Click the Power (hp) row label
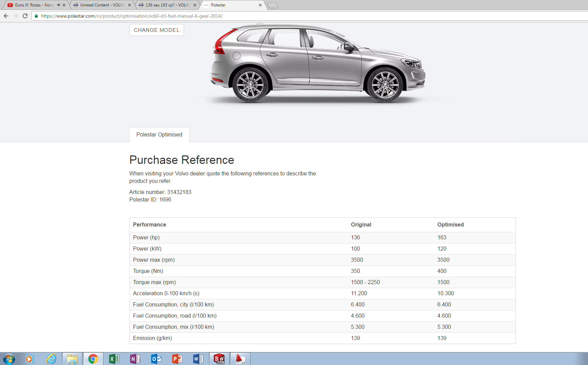 coord(146,237)
